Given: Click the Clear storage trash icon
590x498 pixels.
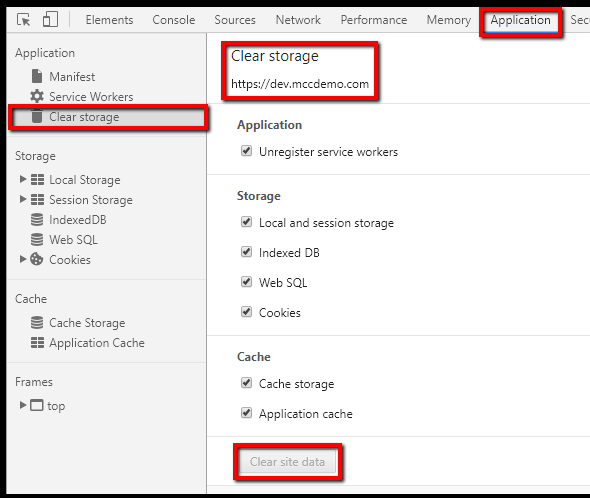Looking at the screenshot, I should point(37,116).
